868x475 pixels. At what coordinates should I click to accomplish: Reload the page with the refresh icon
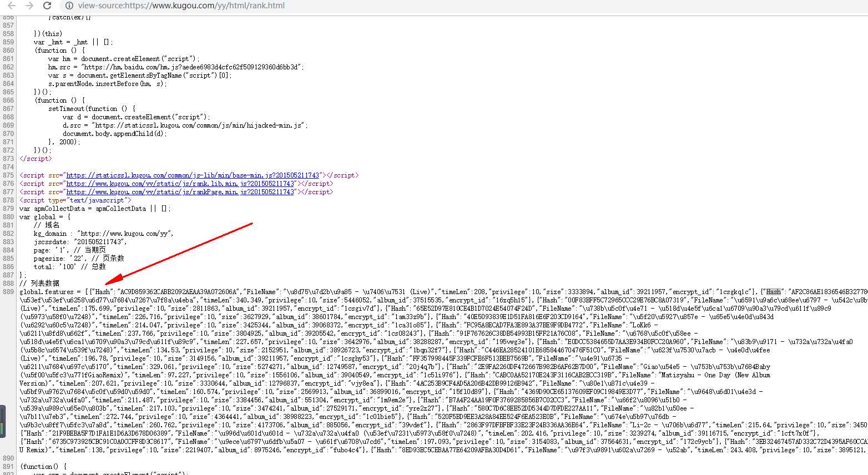tap(47, 6)
